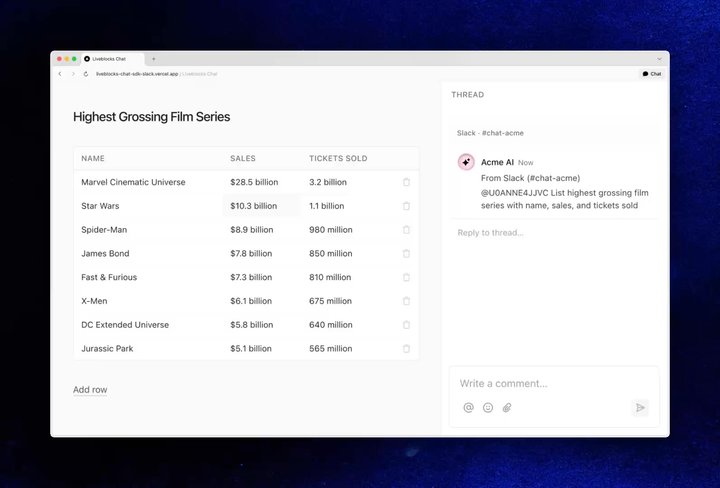Click the browser address bar URL
720x488 pixels.
tap(137, 74)
